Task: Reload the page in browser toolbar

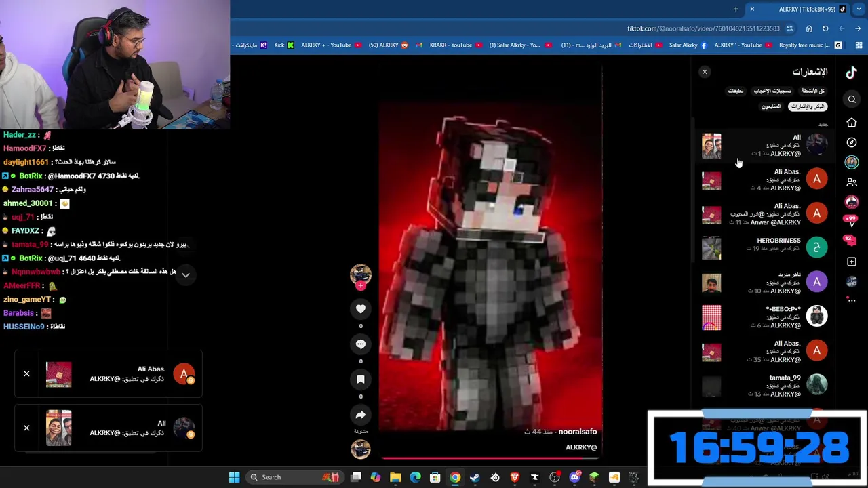Action: (x=825, y=28)
